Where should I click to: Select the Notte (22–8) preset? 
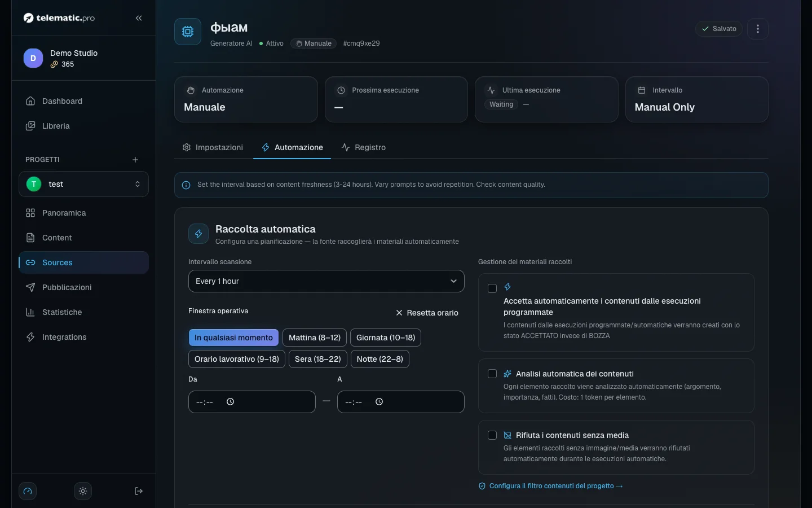click(x=380, y=359)
